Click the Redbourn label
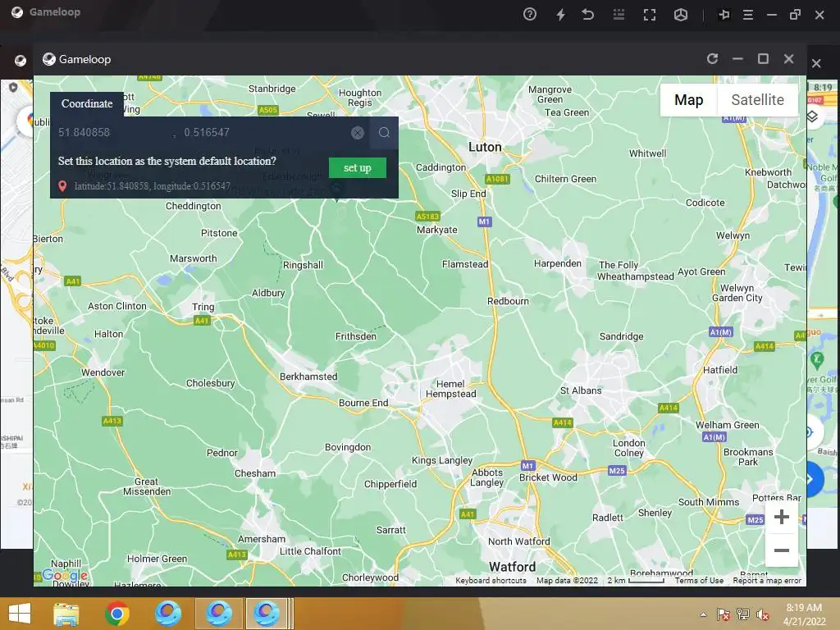 click(x=508, y=301)
